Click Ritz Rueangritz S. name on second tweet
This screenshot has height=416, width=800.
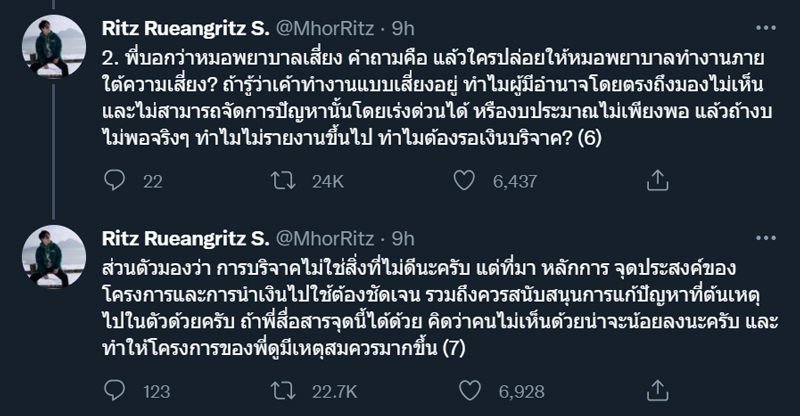(x=185, y=238)
